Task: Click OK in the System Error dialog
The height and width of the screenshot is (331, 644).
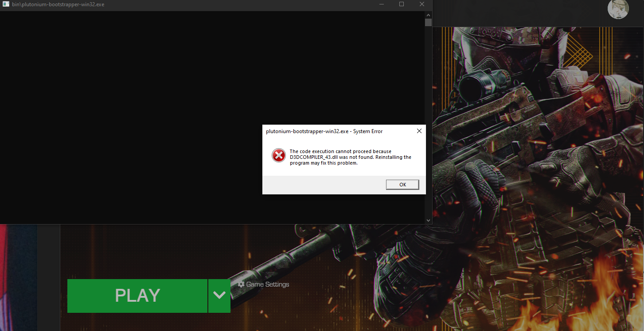Action: coord(402,185)
